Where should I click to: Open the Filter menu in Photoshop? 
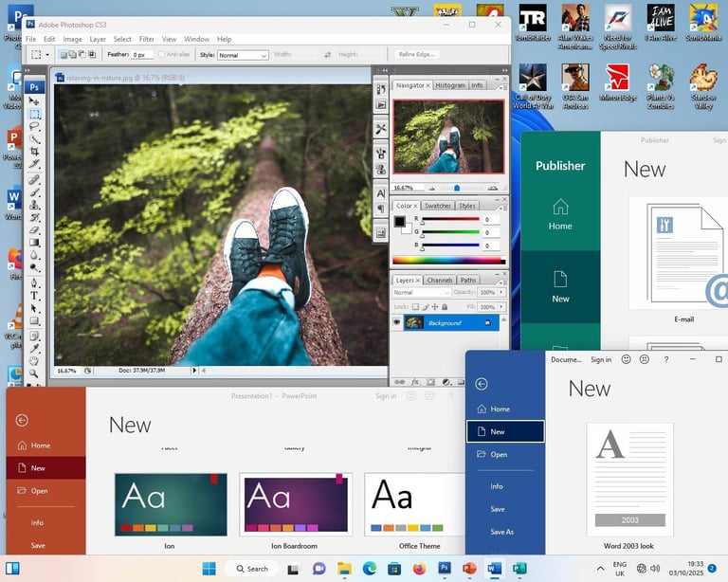(x=146, y=39)
